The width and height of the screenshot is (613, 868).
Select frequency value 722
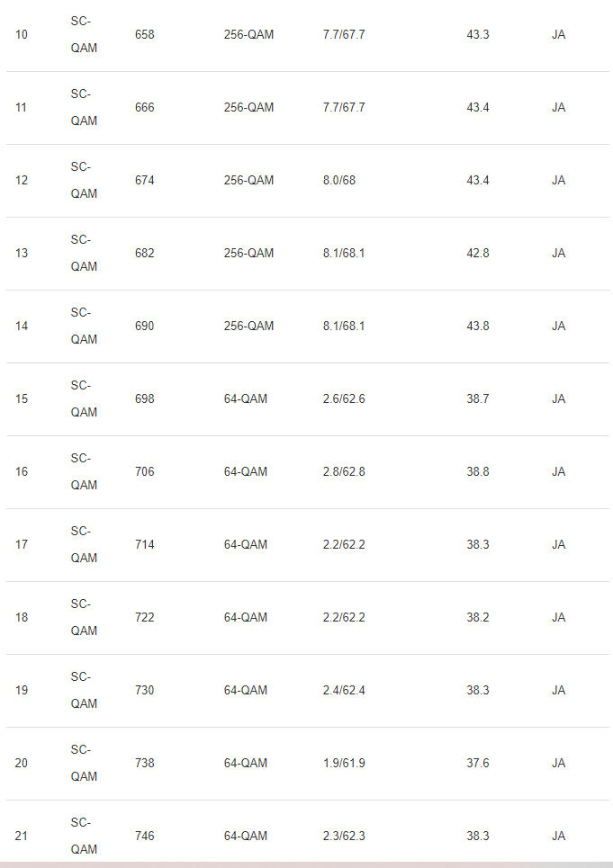[144, 618]
